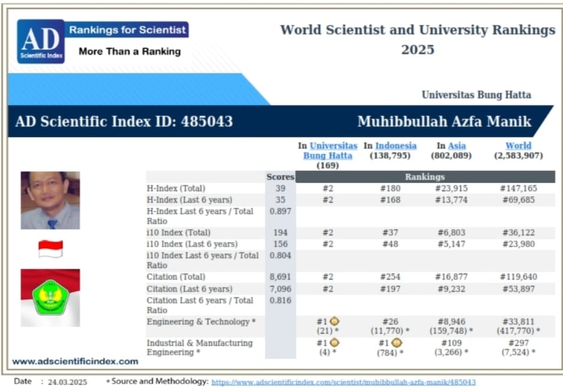This screenshot has height=392, width=563.
Task: Select the World rank #147,165
Action: [x=518, y=188]
